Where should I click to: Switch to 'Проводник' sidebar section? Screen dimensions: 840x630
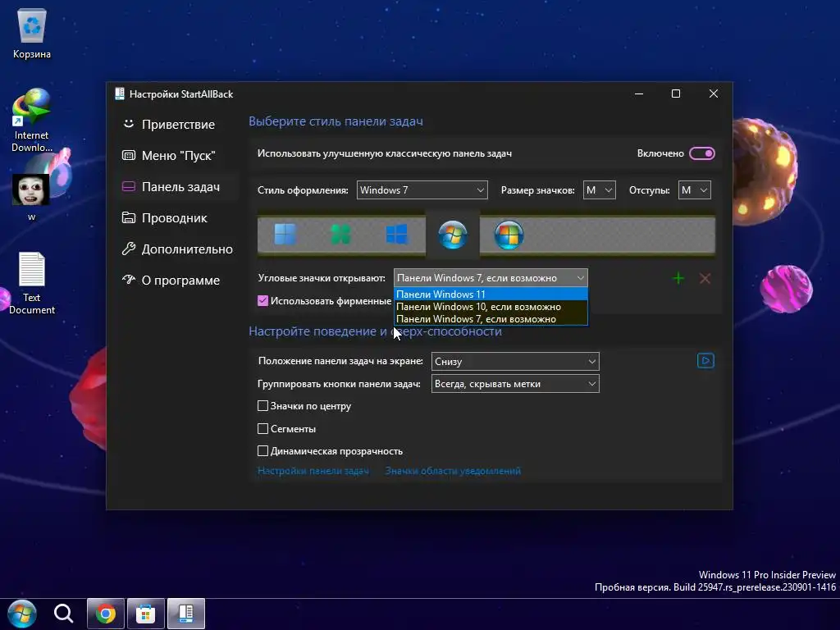(x=177, y=218)
